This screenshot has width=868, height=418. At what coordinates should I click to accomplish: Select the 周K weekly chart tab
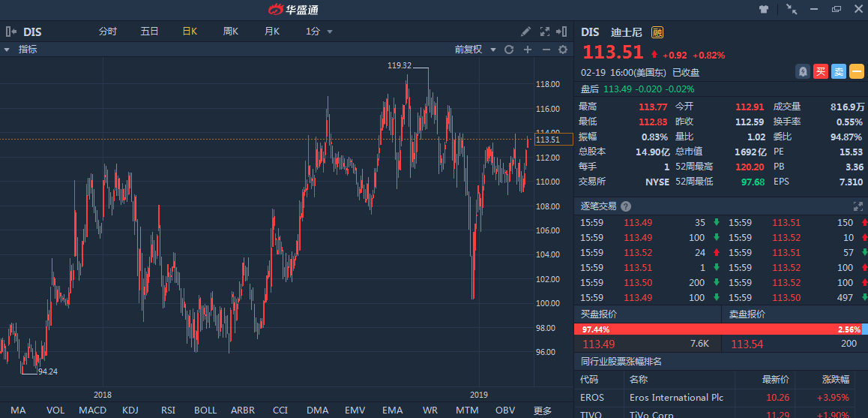coord(230,32)
